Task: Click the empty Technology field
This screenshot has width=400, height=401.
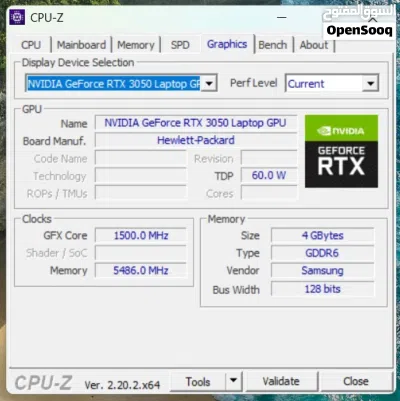Action: tap(141, 175)
